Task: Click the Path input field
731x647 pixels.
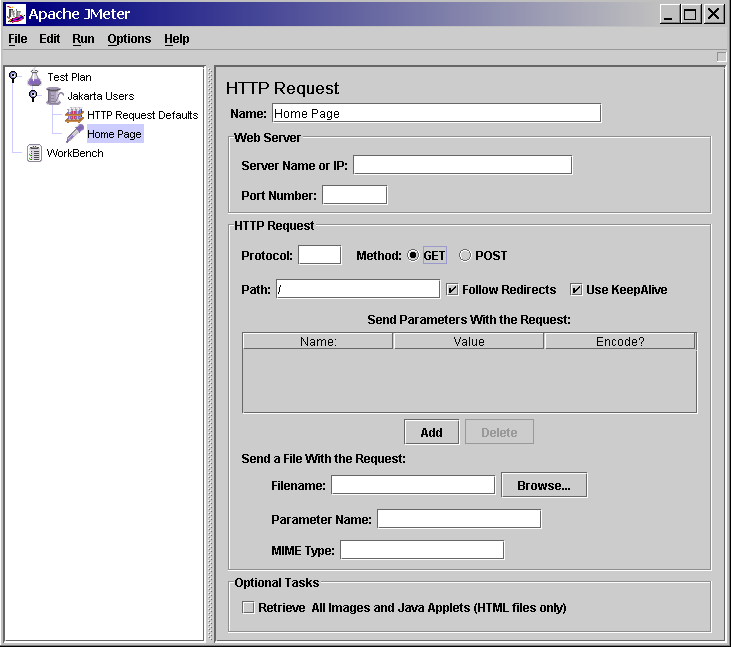Action: [x=358, y=289]
